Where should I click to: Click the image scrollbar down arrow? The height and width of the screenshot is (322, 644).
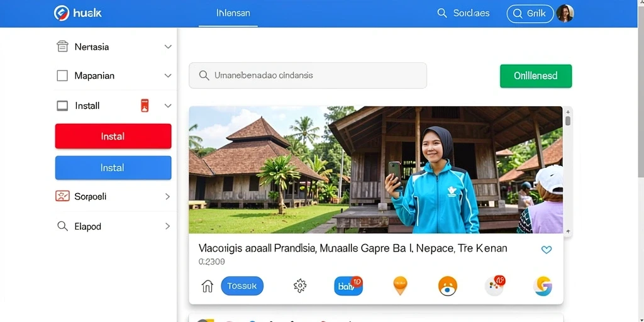pos(568,231)
